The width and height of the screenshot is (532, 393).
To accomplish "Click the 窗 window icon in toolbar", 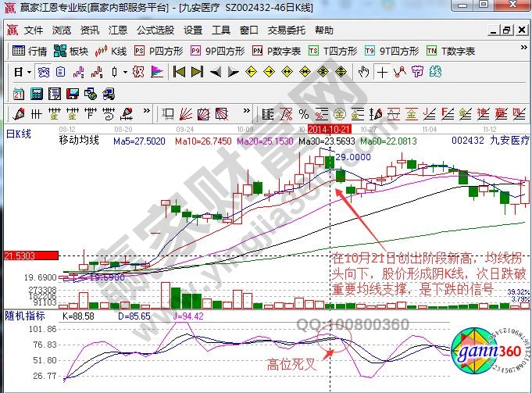I will click(44, 73).
